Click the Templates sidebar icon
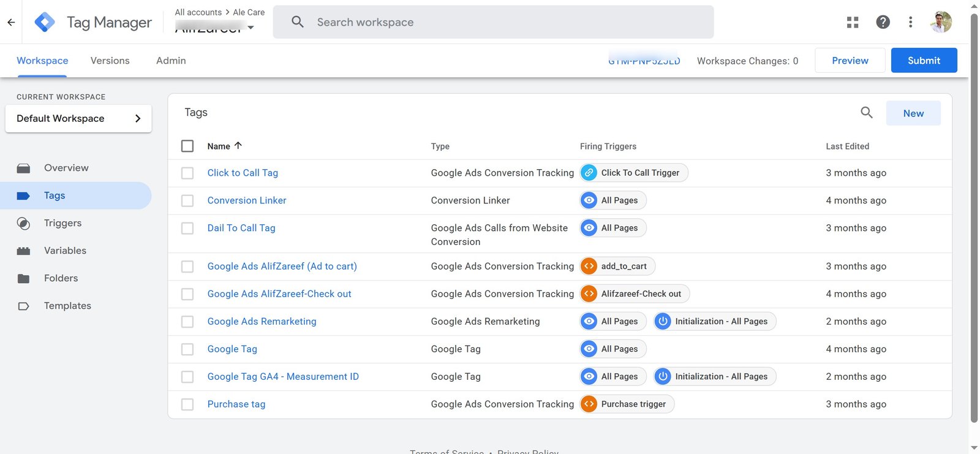 [23, 306]
